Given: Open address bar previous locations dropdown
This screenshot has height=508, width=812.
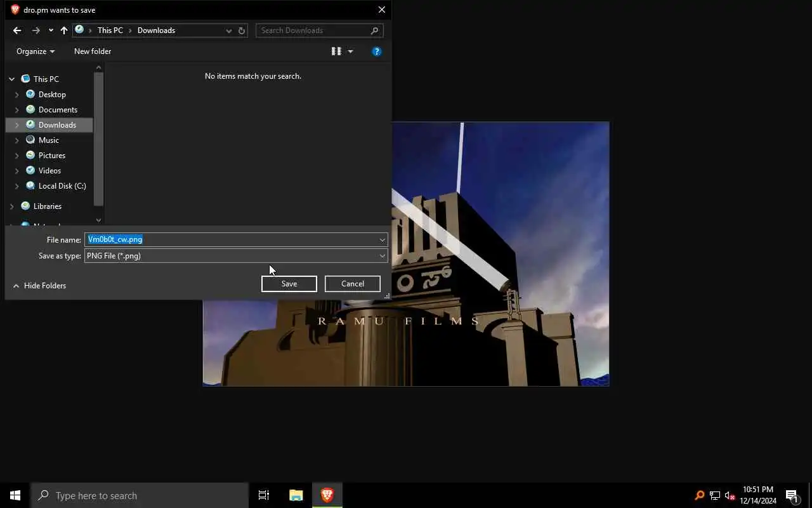Looking at the screenshot, I should tap(228, 30).
